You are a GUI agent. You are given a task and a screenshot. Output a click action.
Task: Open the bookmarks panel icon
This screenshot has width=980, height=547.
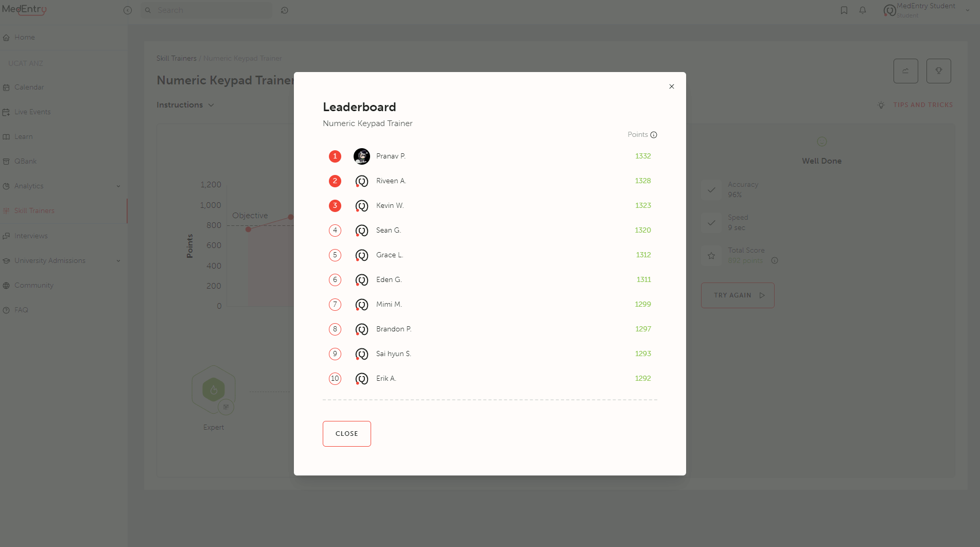[844, 10]
